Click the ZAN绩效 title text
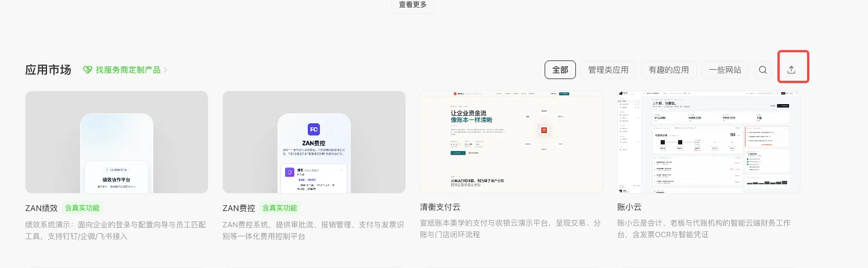This screenshot has height=268, width=868. click(41, 208)
